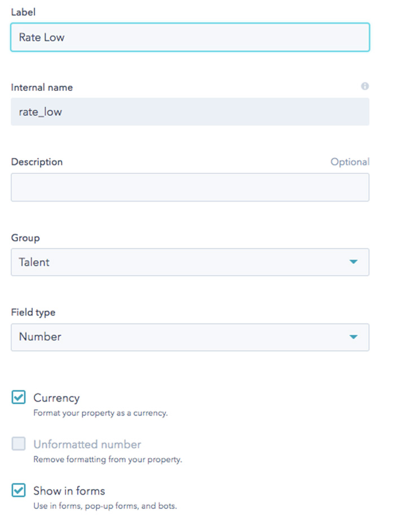Viewport: 395px width, 532px height.
Task: Click the Internal name field rate_low
Action: pyautogui.click(x=190, y=112)
